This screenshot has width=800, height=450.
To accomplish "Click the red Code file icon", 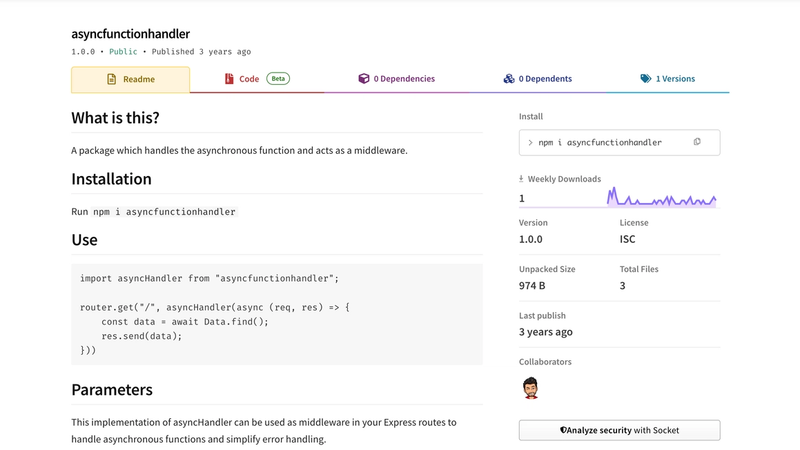I will 229,79.
